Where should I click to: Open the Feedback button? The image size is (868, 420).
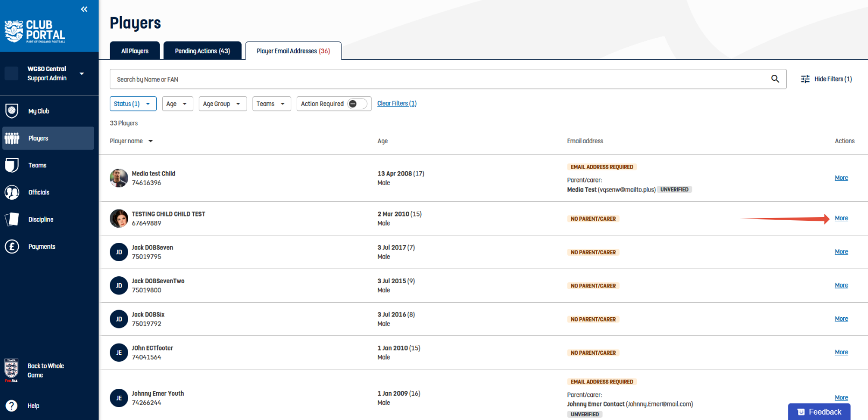(x=819, y=412)
